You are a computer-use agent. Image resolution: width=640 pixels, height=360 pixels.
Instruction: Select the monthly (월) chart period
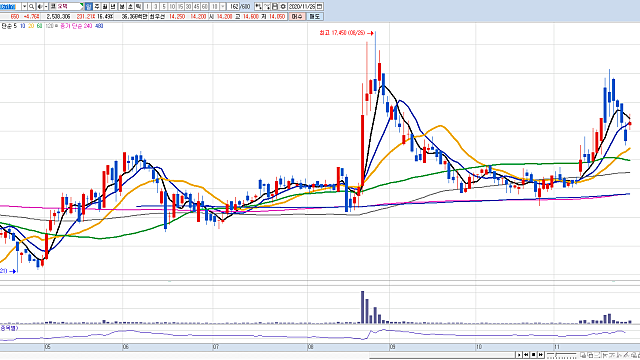(104, 7)
